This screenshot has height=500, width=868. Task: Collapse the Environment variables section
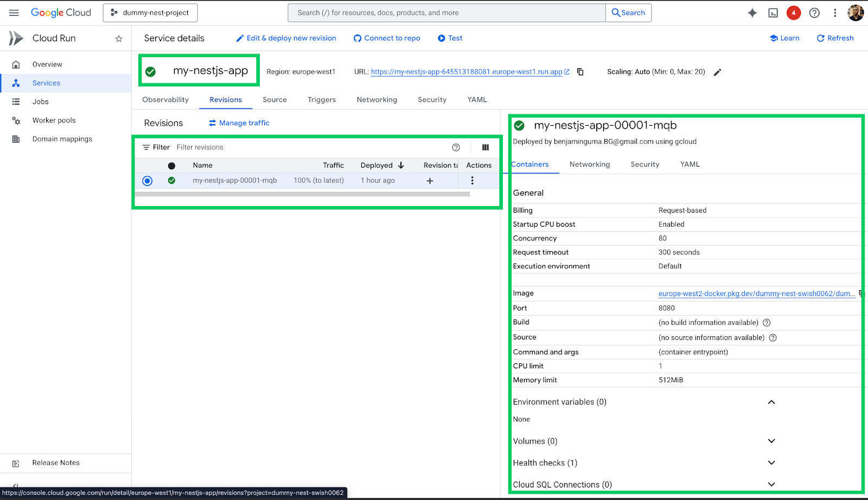tap(771, 402)
